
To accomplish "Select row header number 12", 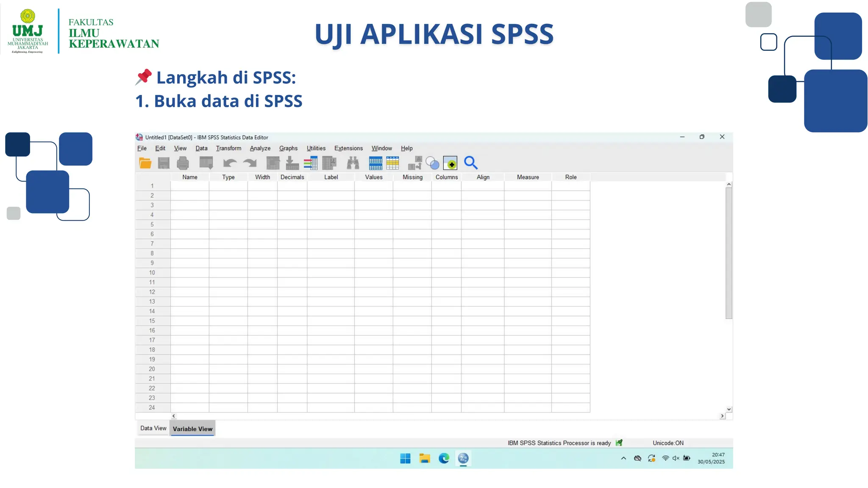I will point(152,292).
